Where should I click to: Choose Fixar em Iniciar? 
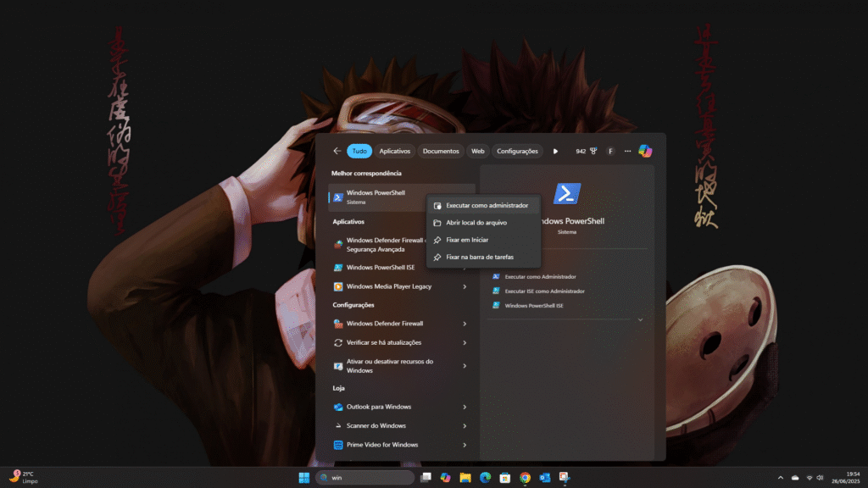pyautogui.click(x=483, y=240)
